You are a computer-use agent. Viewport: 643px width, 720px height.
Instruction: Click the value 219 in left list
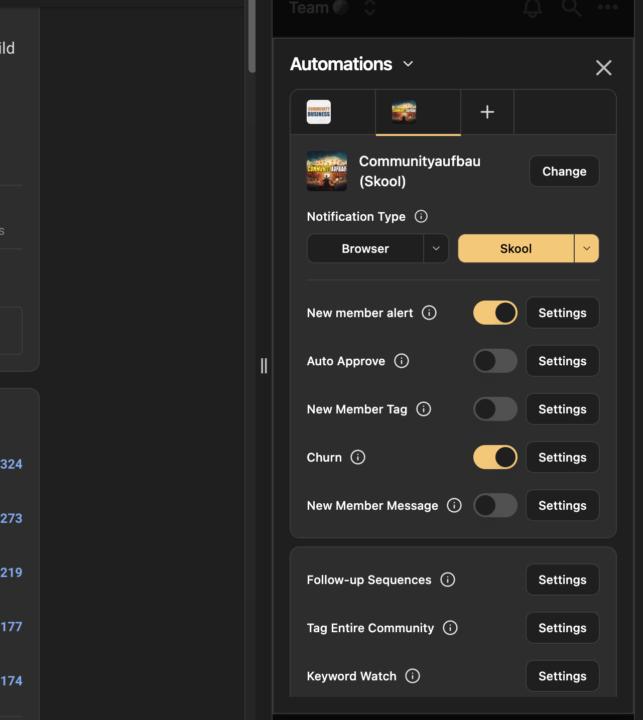[x=11, y=573]
